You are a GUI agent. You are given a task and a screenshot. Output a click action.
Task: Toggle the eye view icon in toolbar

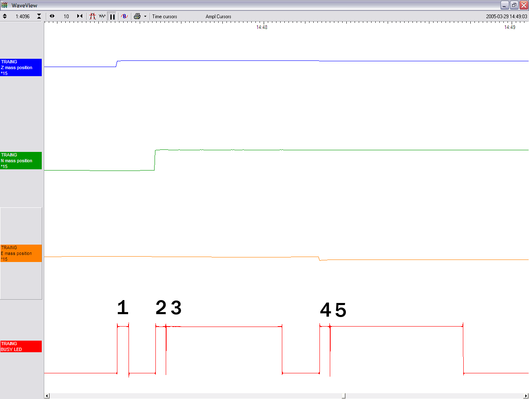point(52,16)
